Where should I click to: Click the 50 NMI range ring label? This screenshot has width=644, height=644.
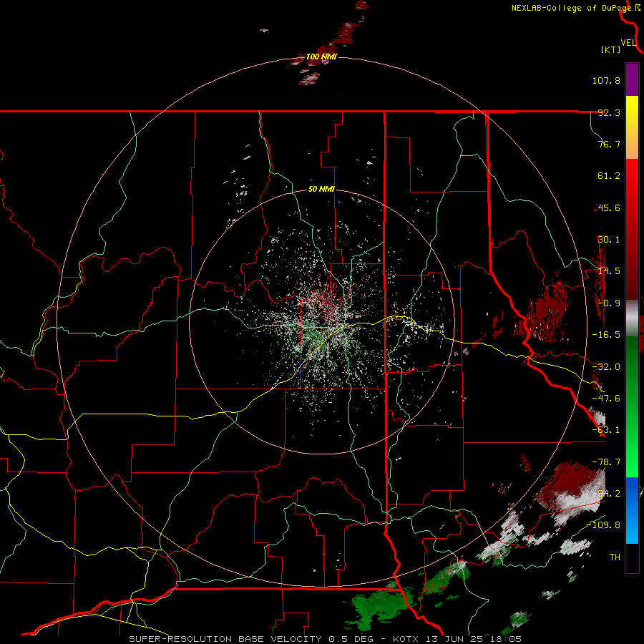tap(321, 190)
